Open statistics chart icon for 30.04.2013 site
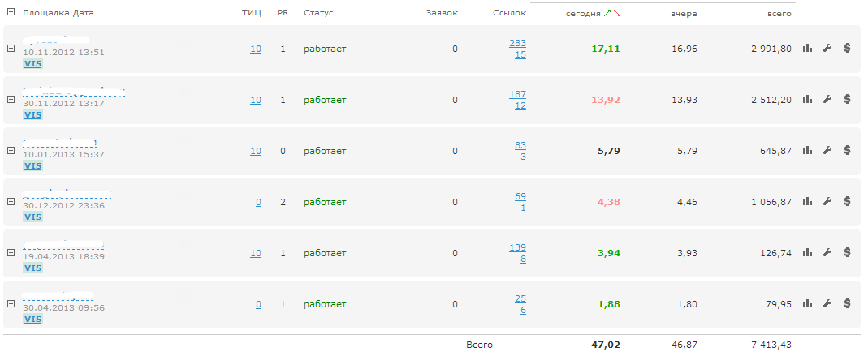 807,304
